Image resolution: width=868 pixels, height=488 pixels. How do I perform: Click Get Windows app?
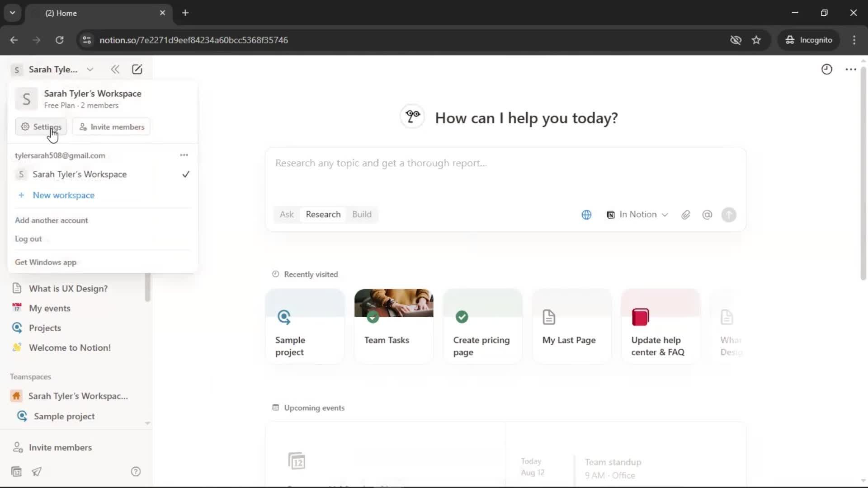pyautogui.click(x=46, y=262)
